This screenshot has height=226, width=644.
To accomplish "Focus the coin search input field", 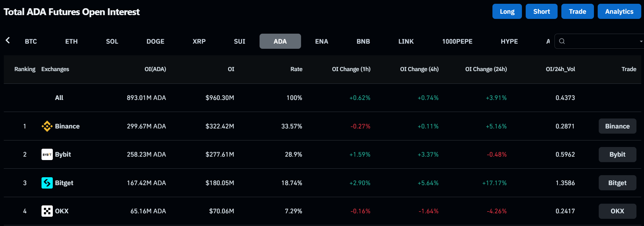I will click(x=601, y=42).
